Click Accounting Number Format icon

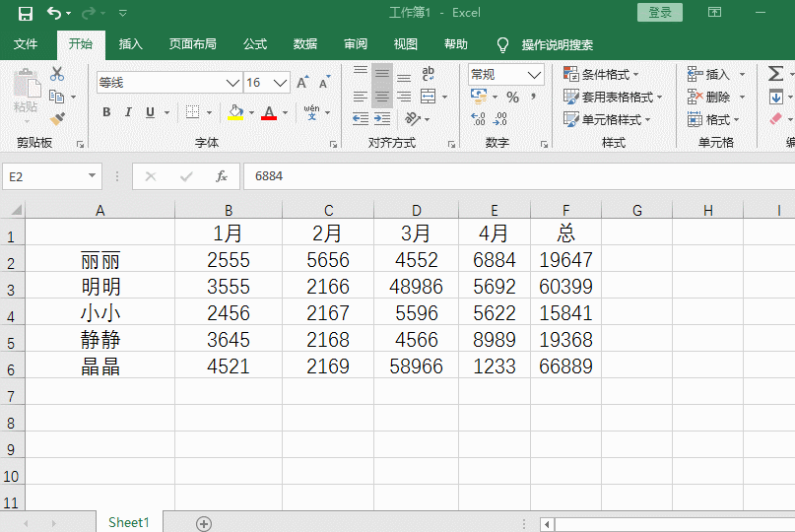click(x=479, y=97)
